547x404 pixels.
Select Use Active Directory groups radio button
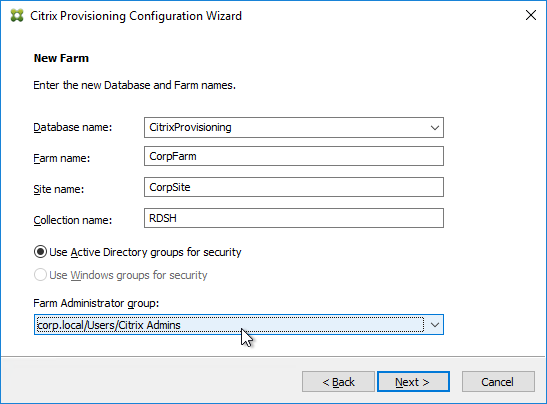(40, 252)
